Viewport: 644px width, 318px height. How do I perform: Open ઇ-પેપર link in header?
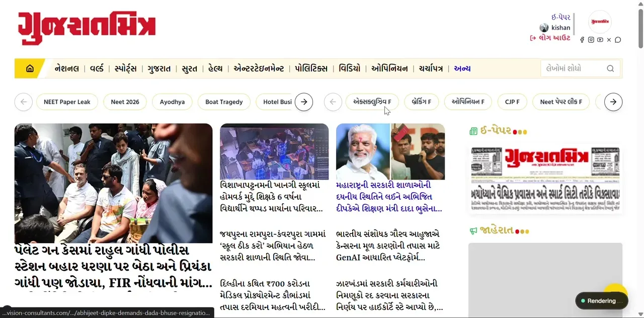point(561,17)
